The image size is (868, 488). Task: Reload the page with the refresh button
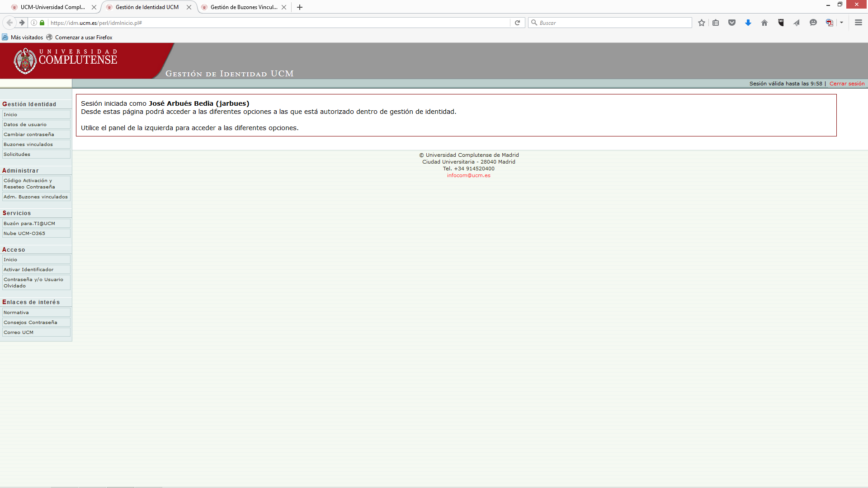[x=517, y=23]
